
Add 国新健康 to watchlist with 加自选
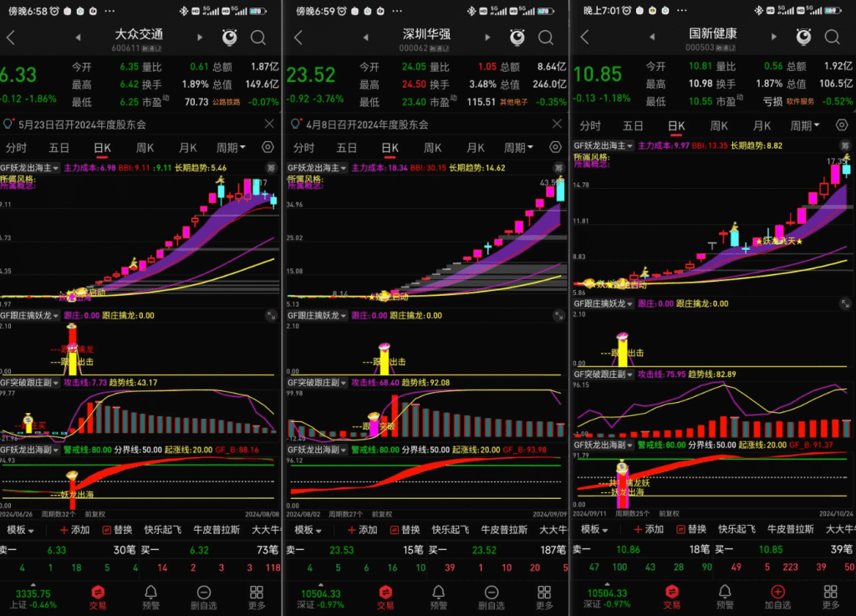(777, 597)
